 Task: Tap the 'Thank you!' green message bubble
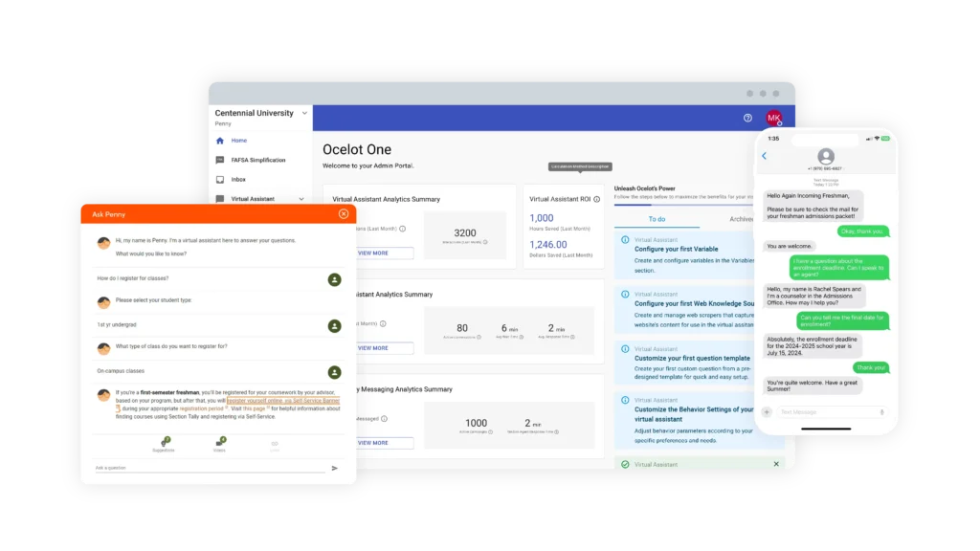(x=871, y=367)
